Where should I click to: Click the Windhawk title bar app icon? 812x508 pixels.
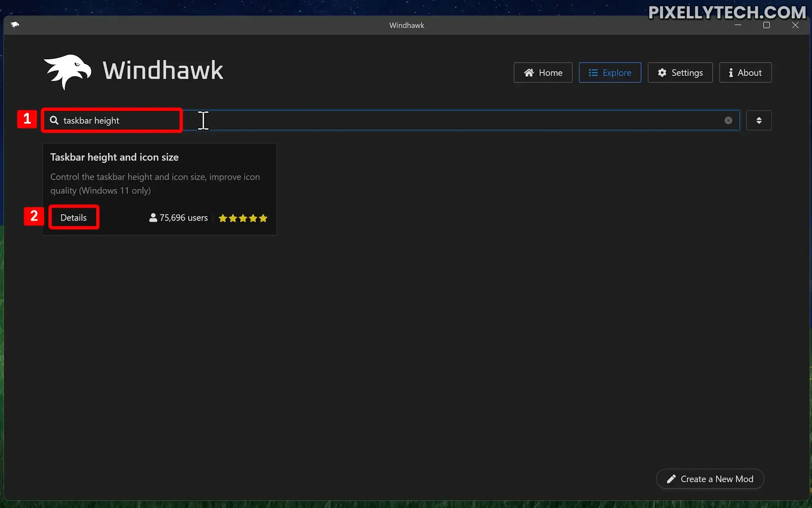pos(15,25)
